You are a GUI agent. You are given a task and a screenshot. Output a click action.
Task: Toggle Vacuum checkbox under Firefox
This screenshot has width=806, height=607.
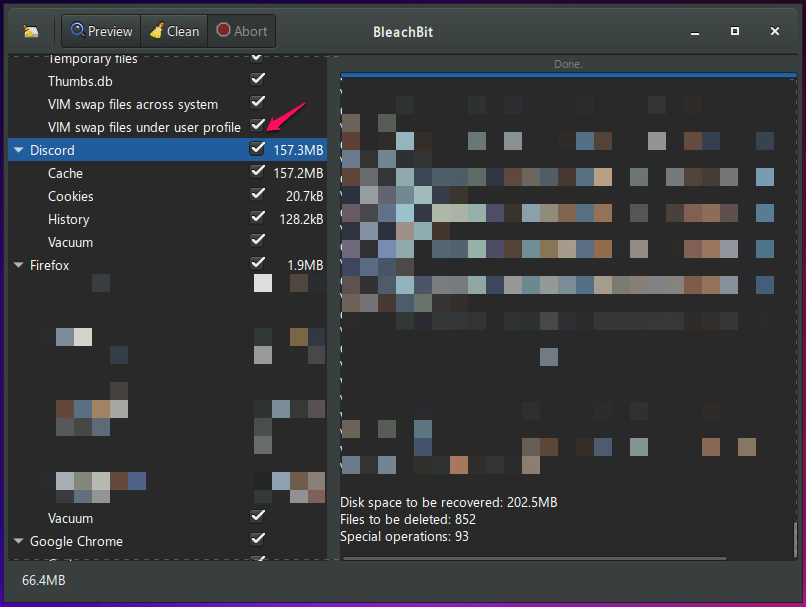point(258,516)
